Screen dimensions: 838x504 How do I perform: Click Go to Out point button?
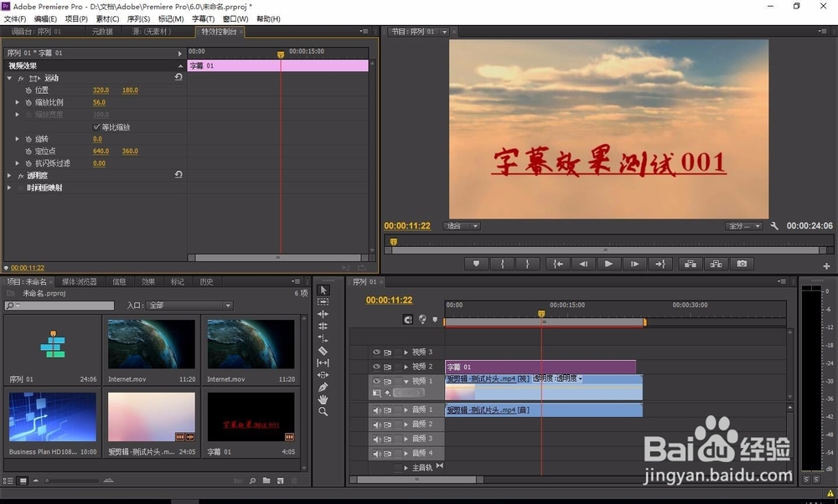(x=660, y=264)
